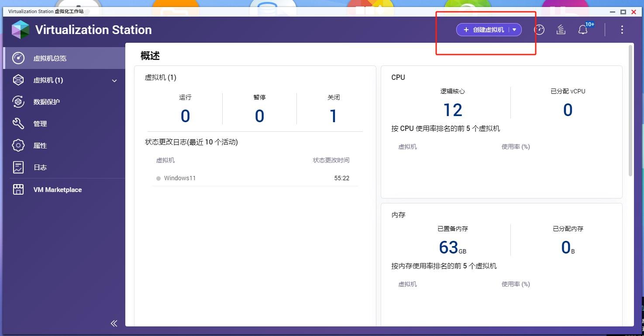The image size is (644, 336).
Task: Click the main panel vertical scrollbar
Action: pos(630,110)
